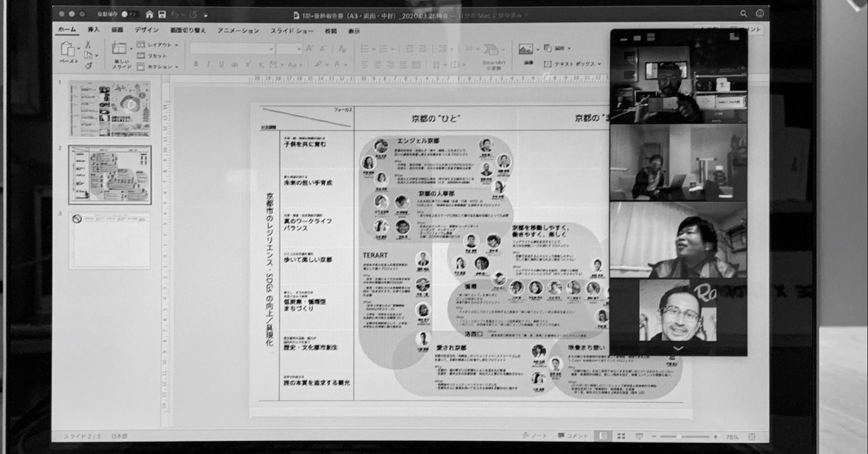
Task: Open the View (表示) tab
Action: coord(354,31)
